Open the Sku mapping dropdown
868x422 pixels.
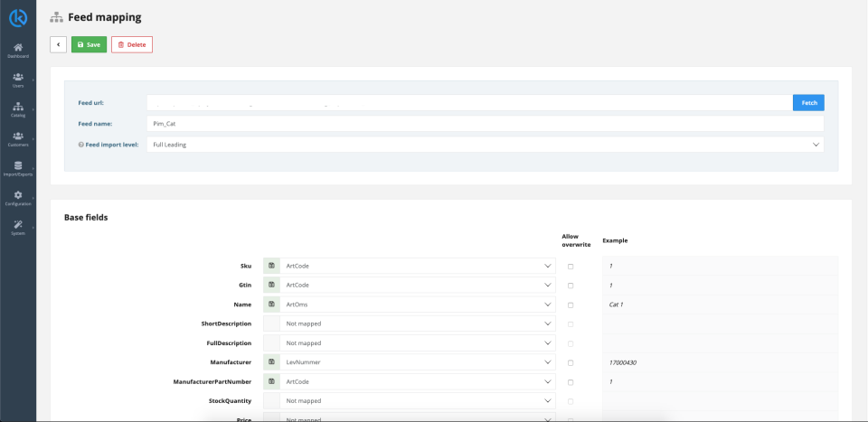tap(418, 266)
